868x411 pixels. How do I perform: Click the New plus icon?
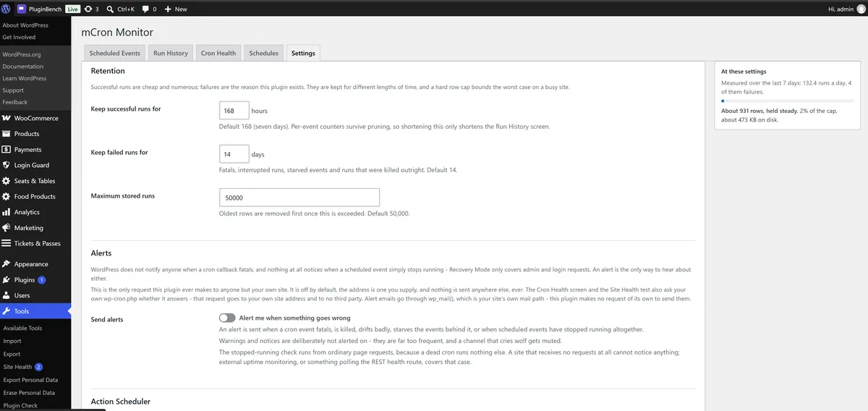click(168, 9)
